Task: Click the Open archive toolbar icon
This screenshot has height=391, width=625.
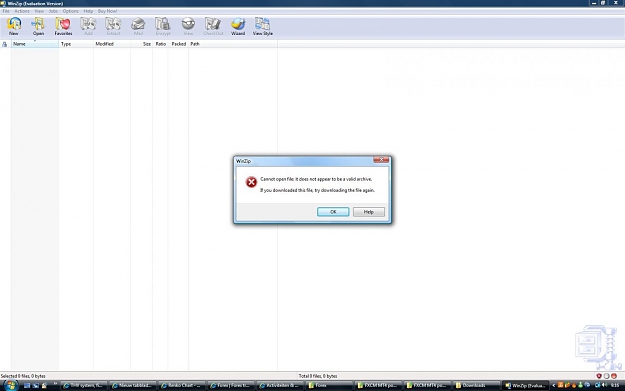Action: [38, 27]
